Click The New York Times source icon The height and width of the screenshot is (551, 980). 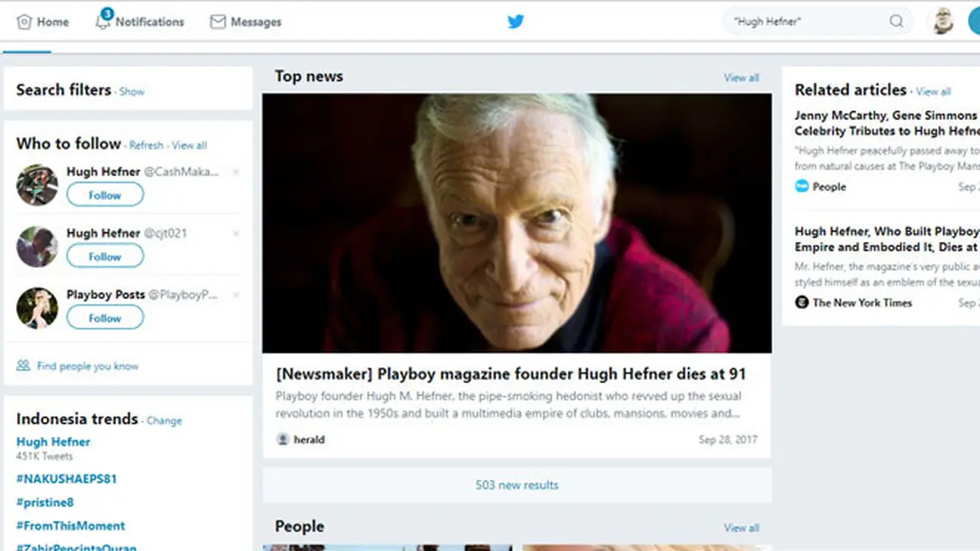[802, 302]
